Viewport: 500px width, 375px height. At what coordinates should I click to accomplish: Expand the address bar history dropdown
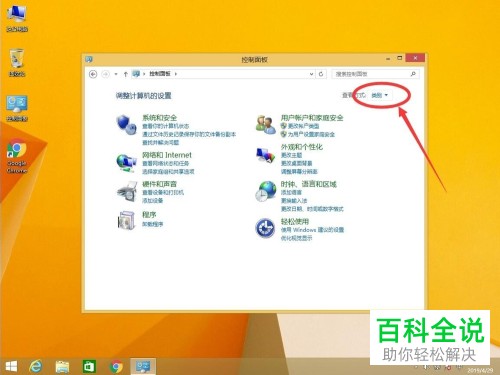click(311, 74)
